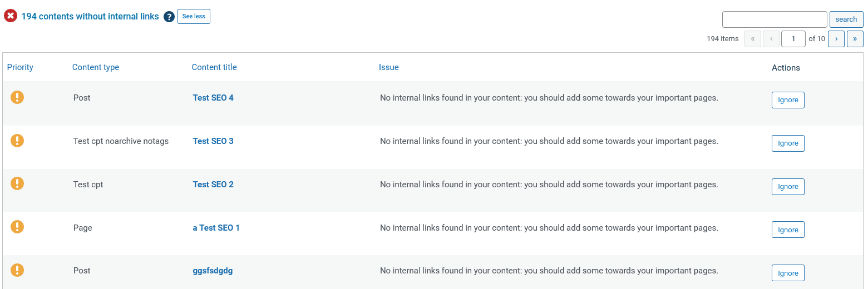Viewport: 868px width, 289px height.
Task: Sort table by Content title column
Action: [x=214, y=67]
